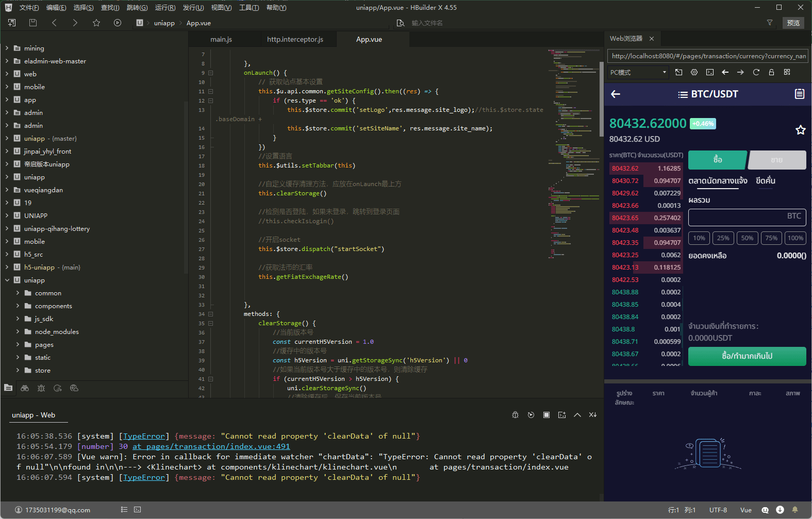Collapse the open uniapp project folder
The width and height of the screenshot is (812, 519).
coord(7,280)
